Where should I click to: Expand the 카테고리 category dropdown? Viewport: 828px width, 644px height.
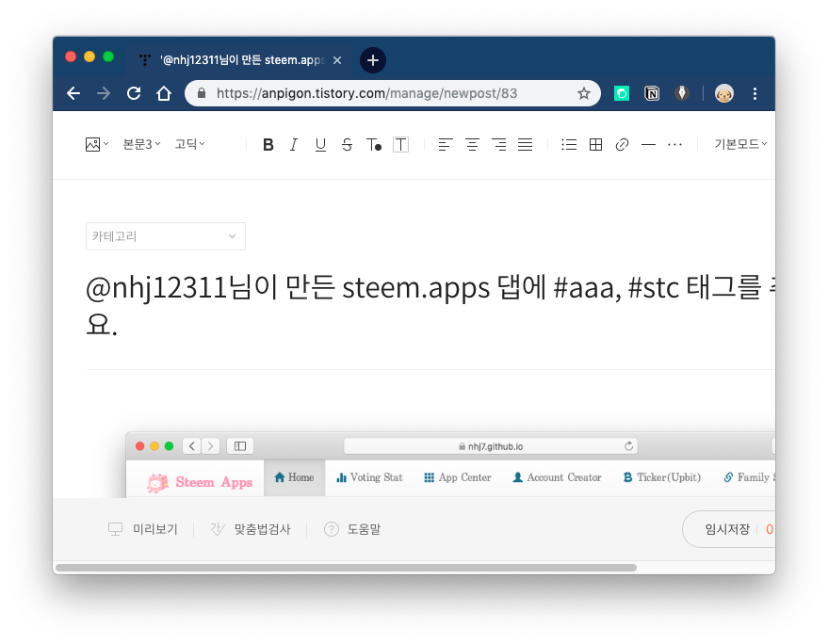click(165, 236)
